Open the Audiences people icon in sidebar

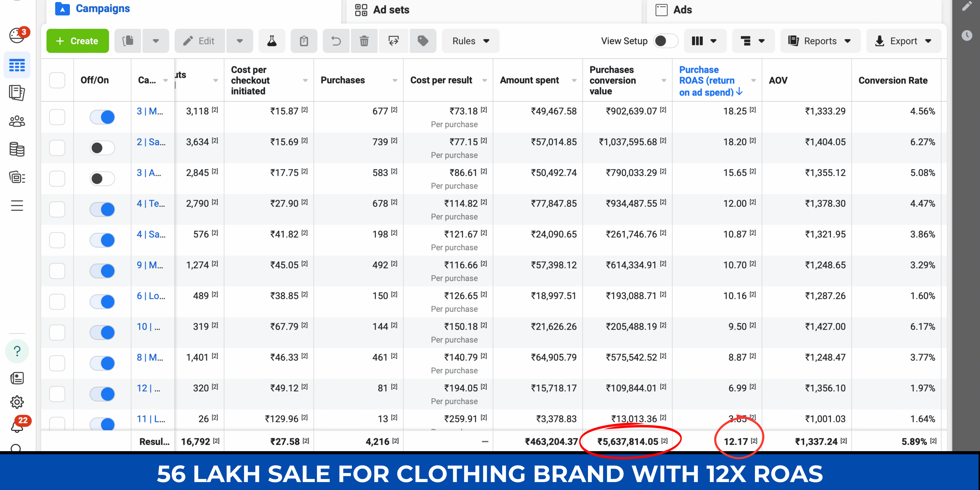(x=17, y=121)
